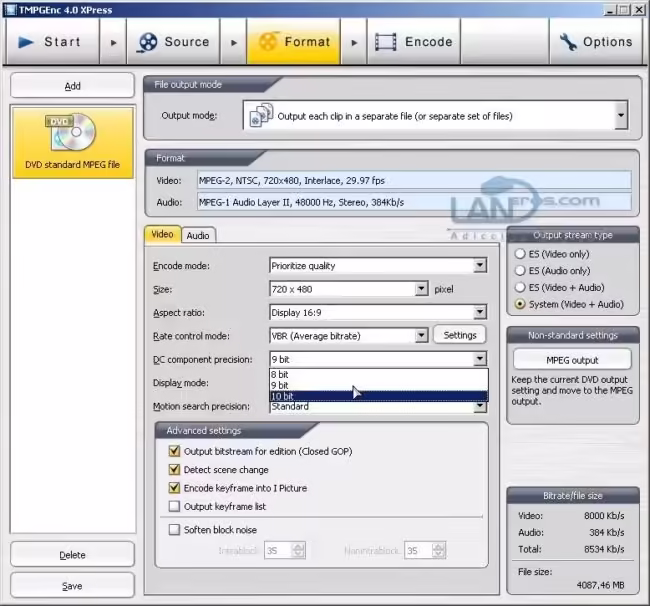The image size is (650, 606).
Task: Click the Start stage button
Action: pyautogui.click(x=51, y=42)
